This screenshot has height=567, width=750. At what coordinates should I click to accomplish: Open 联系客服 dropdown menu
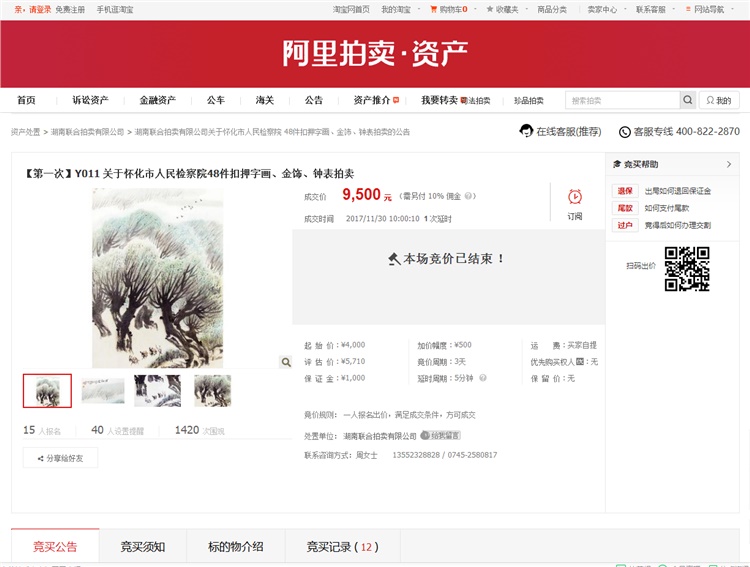[655, 9]
